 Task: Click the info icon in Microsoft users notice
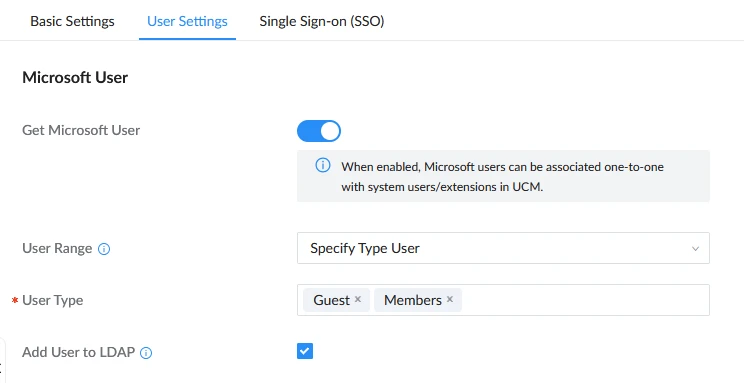coord(323,165)
